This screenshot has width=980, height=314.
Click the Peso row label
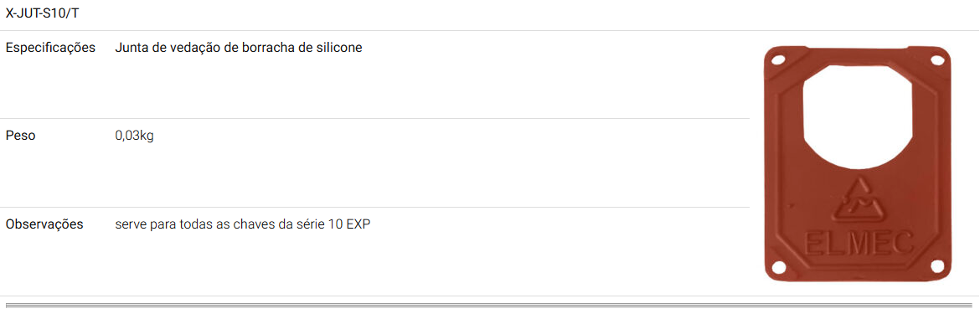(21, 136)
